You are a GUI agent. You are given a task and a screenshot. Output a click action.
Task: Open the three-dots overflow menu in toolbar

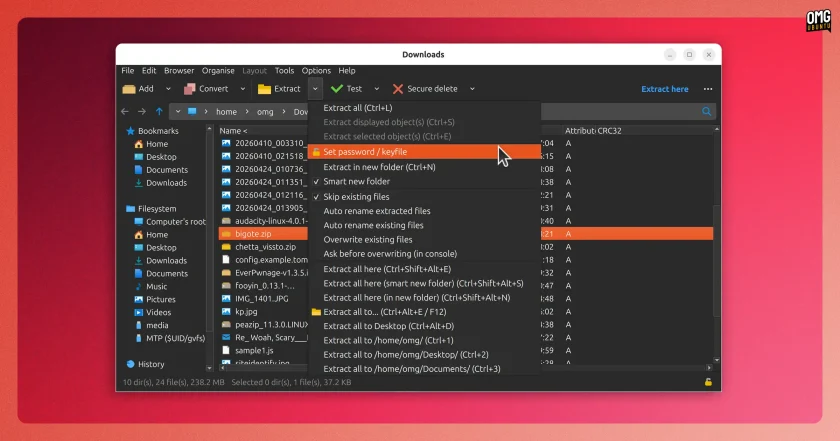tap(708, 89)
